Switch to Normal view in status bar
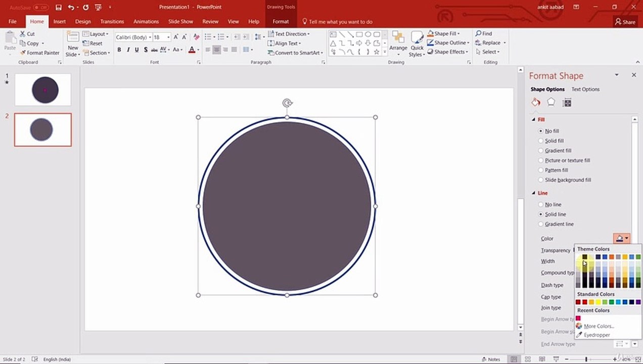Viewport: 643px width, 364px height. 514,359
